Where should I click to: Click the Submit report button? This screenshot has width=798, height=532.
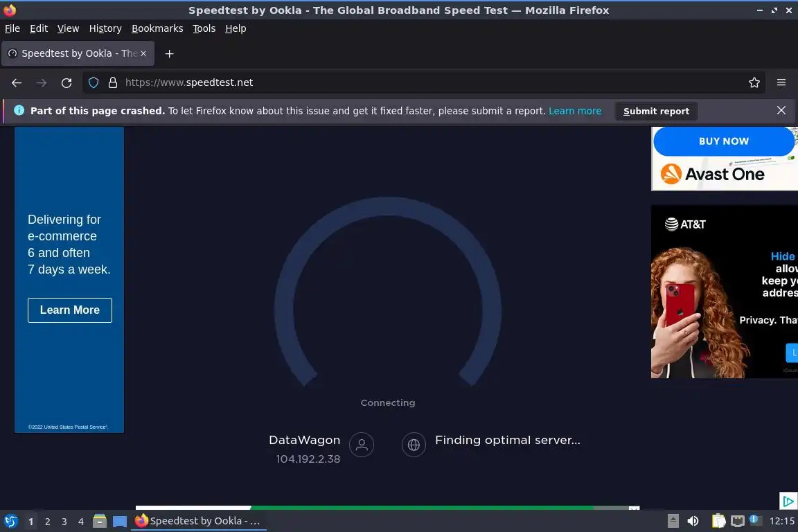(x=656, y=111)
